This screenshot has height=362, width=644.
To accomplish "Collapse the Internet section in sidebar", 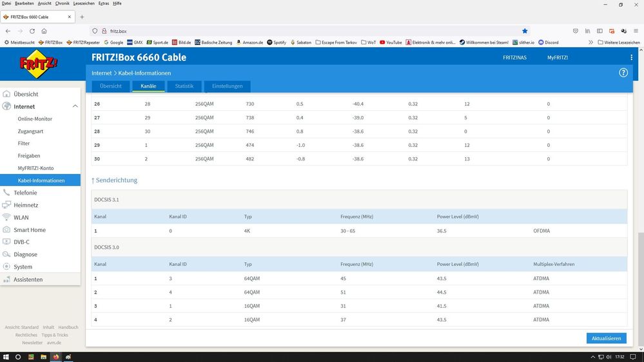I will click(x=75, y=106).
